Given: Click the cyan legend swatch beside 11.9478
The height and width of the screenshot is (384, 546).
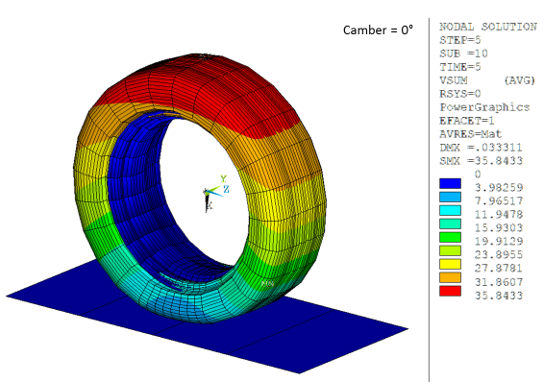Looking at the screenshot, I should (x=450, y=210).
